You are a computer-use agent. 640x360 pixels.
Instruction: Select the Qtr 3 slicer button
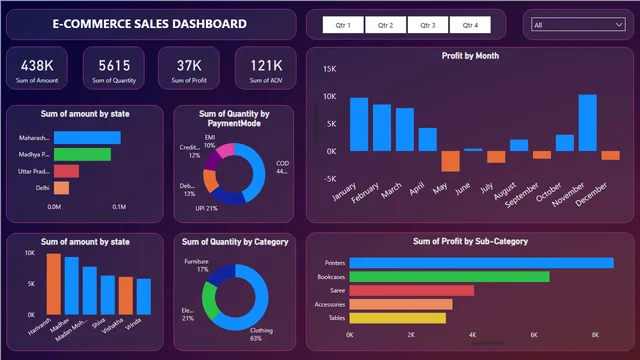click(428, 25)
